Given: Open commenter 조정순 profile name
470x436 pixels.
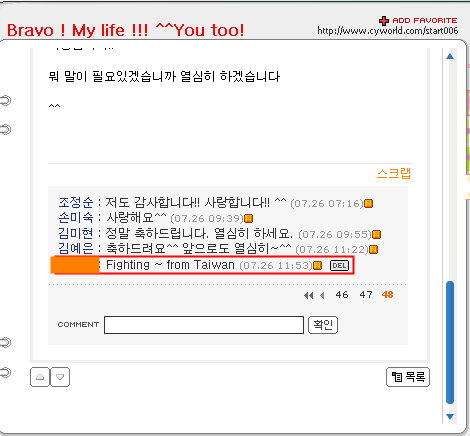Looking at the screenshot, I should point(76,202).
